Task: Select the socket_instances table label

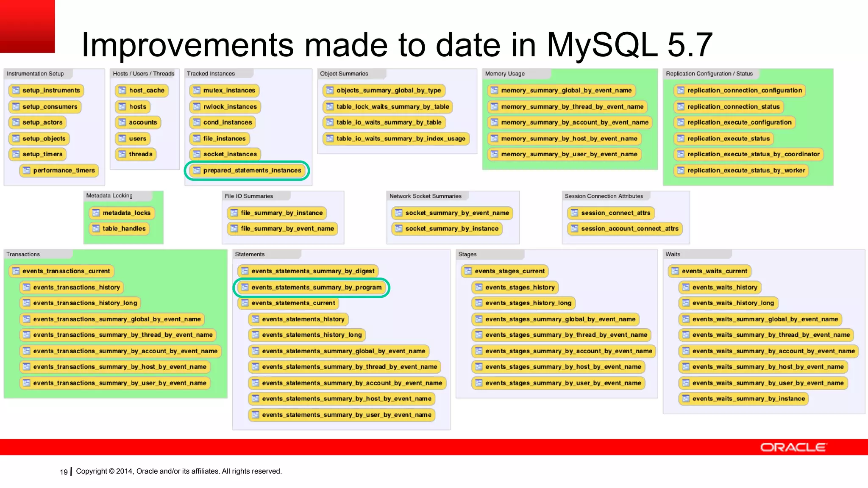Action: click(230, 154)
